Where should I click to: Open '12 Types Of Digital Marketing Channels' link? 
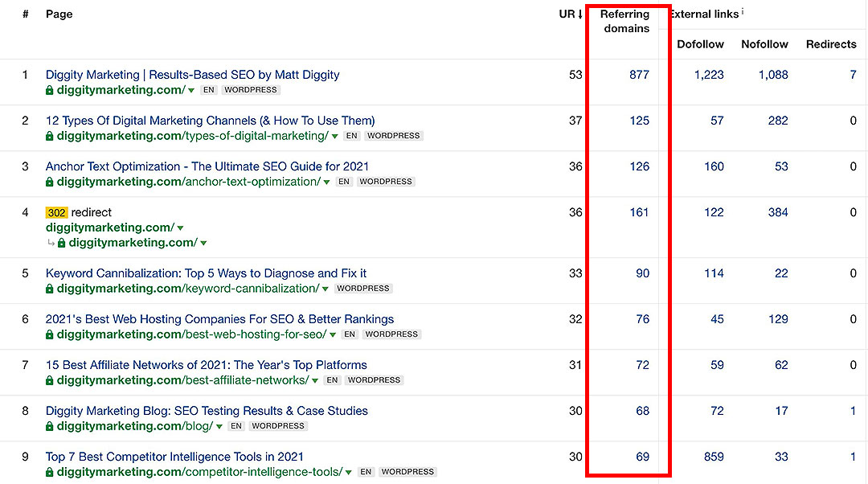(x=211, y=121)
